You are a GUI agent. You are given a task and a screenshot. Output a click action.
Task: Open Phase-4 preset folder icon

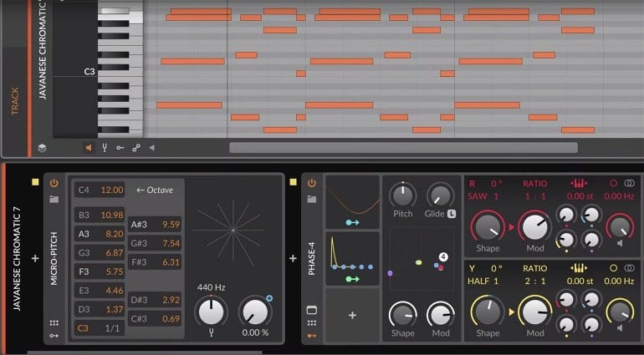(x=311, y=199)
